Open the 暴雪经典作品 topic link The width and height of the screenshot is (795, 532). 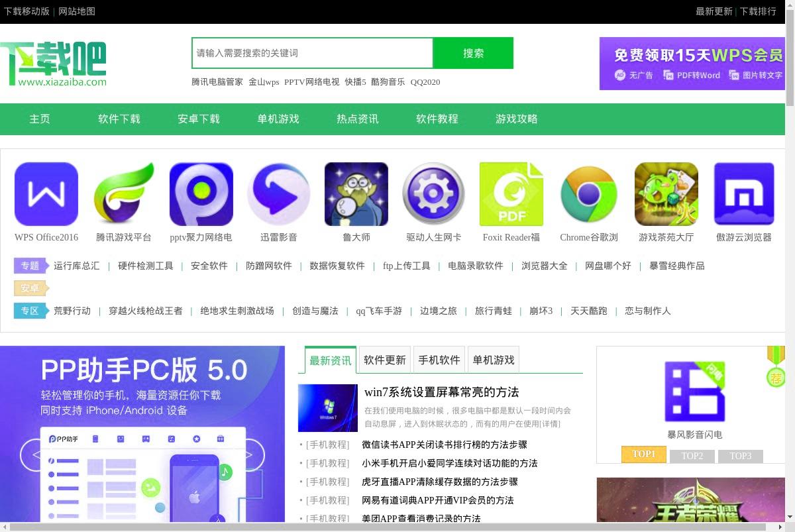click(677, 266)
